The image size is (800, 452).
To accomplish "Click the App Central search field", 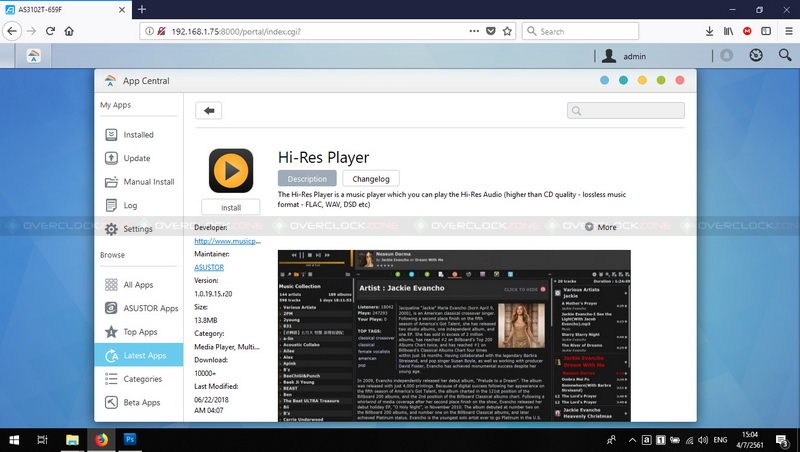I will [626, 111].
